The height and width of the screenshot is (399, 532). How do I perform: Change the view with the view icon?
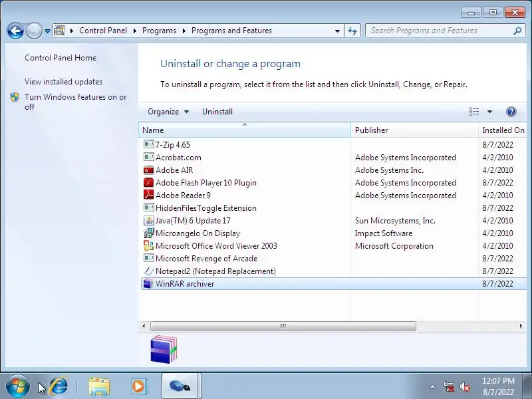[x=473, y=112]
